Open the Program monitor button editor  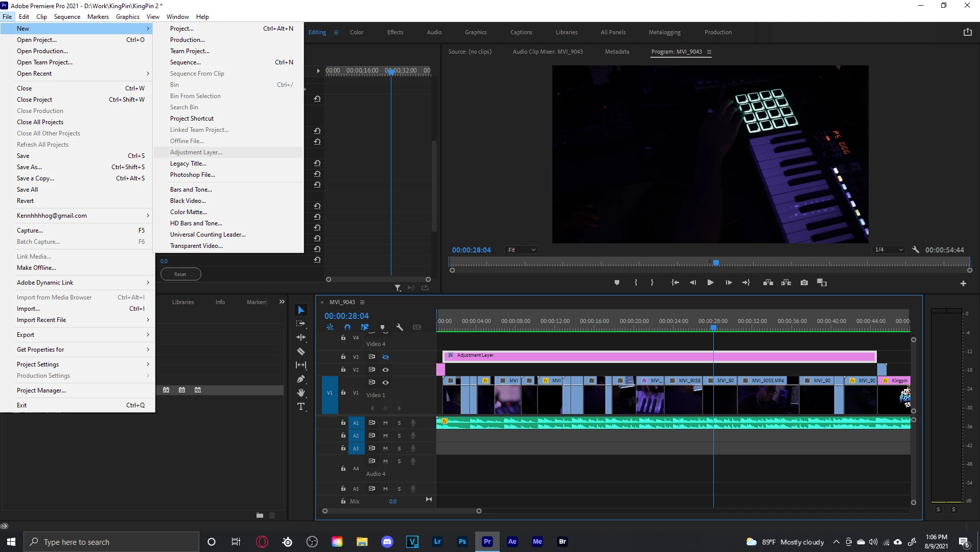point(963,283)
